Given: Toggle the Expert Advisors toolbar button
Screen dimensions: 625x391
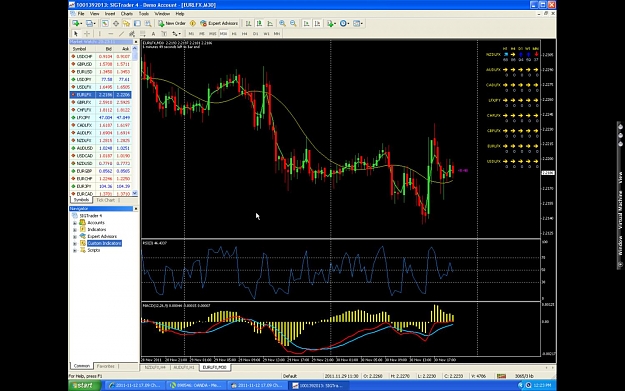Looking at the screenshot, I should pos(219,24).
